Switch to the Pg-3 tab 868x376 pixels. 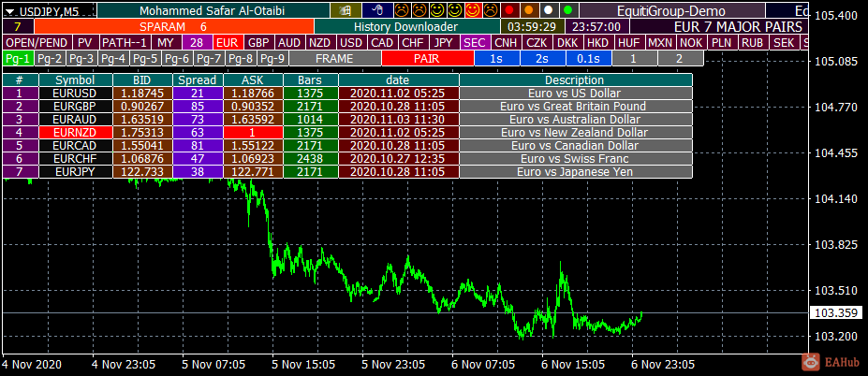click(82, 58)
